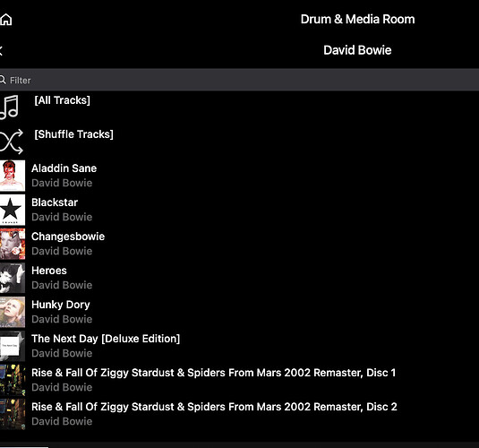Click David Bowie artist under Hunky Dory

(x=62, y=319)
